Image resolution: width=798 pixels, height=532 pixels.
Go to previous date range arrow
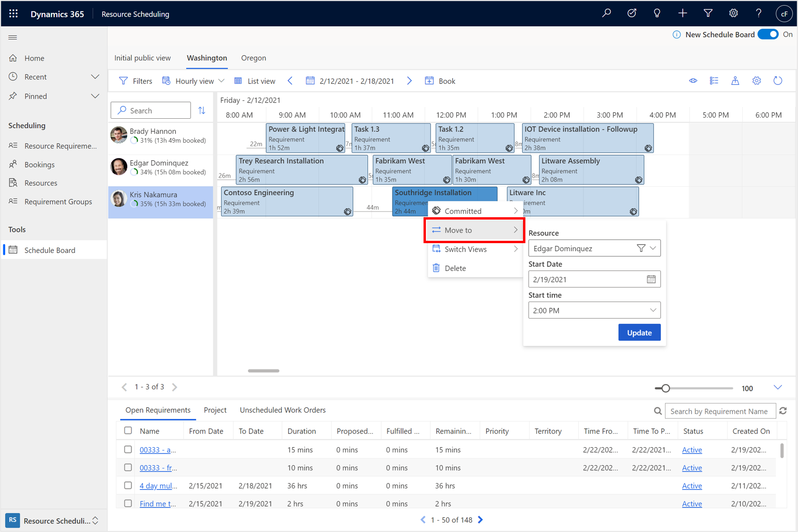coord(290,81)
